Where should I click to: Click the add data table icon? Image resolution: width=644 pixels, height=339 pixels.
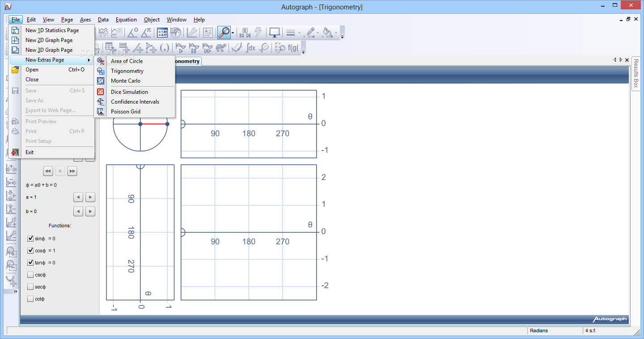(111, 47)
